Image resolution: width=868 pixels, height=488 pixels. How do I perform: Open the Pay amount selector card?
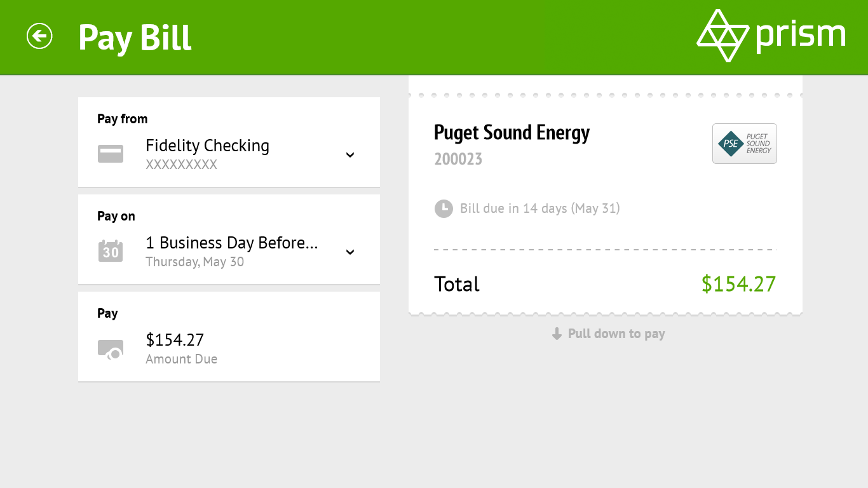pyautogui.click(x=229, y=337)
